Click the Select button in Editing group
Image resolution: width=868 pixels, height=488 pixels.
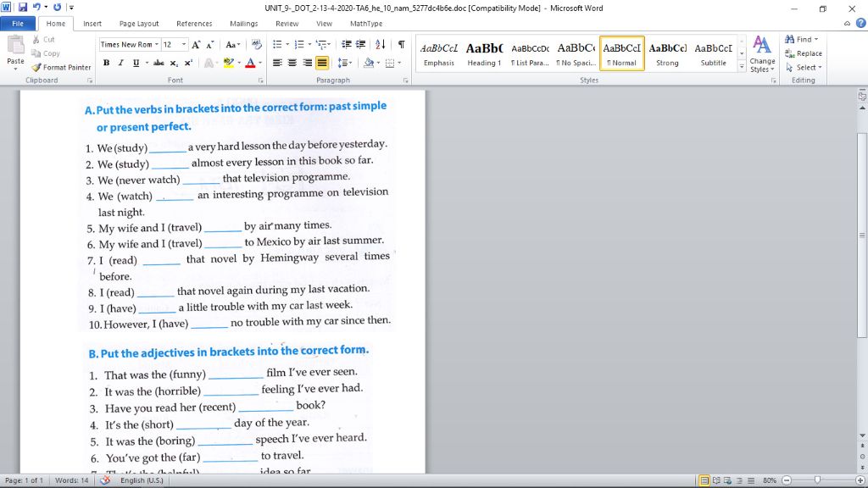pyautogui.click(x=804, y=68)
